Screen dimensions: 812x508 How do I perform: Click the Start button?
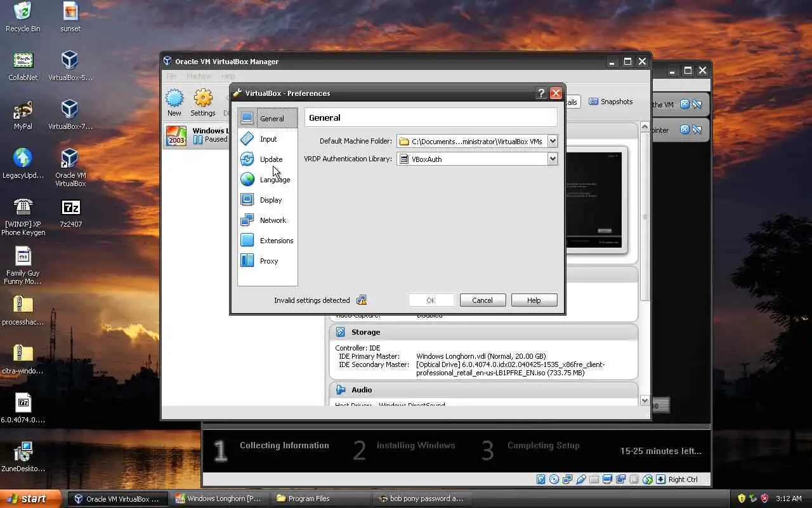click(x=30, y=498)
